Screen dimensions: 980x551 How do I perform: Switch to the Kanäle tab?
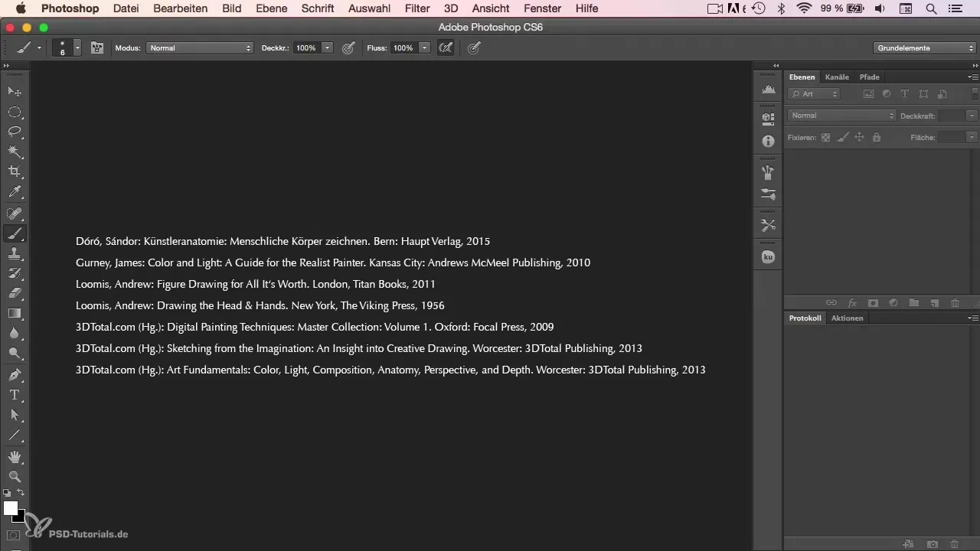click(837, 77)
